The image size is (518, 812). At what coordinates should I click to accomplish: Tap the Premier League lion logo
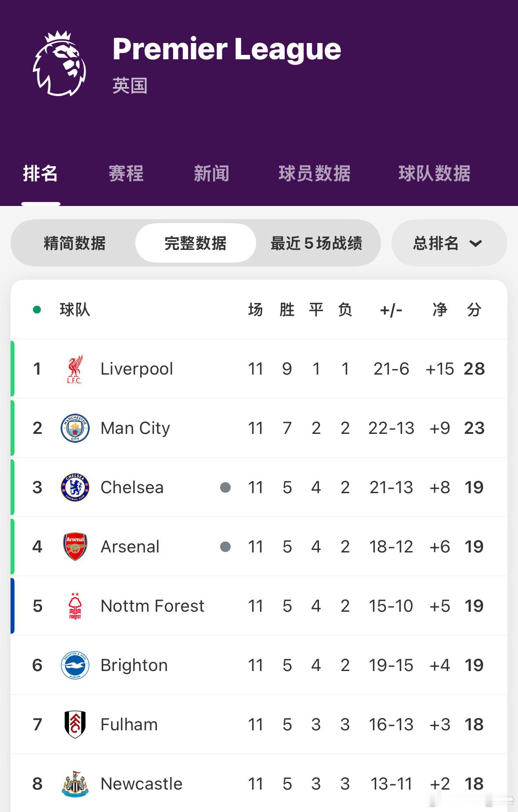pos(60,63)
